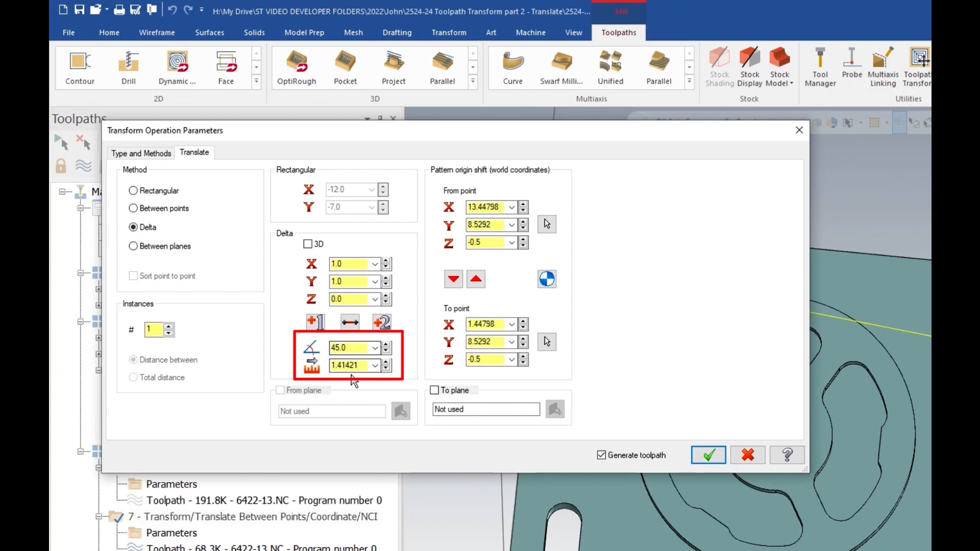Image resolution: width=980 pixels, height=551 pixels.
Task: Click the green checkmark OK button
Action: (708, 455)
